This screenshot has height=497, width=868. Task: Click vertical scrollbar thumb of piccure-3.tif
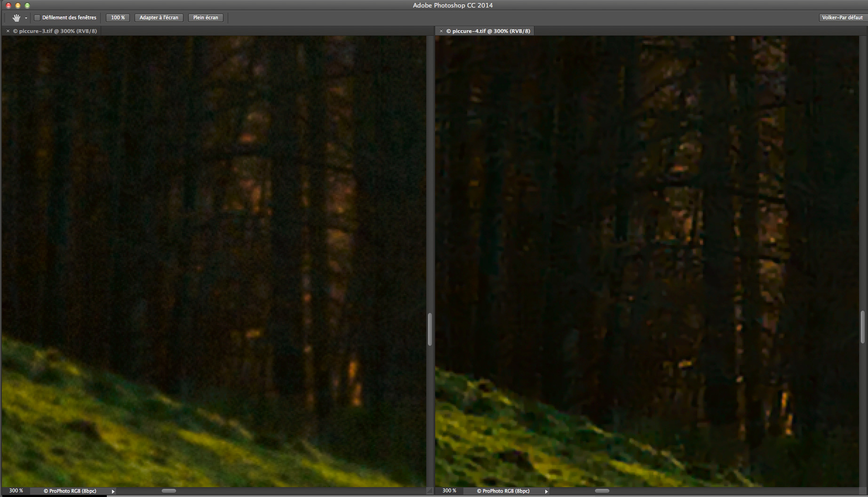coord(430,330)
